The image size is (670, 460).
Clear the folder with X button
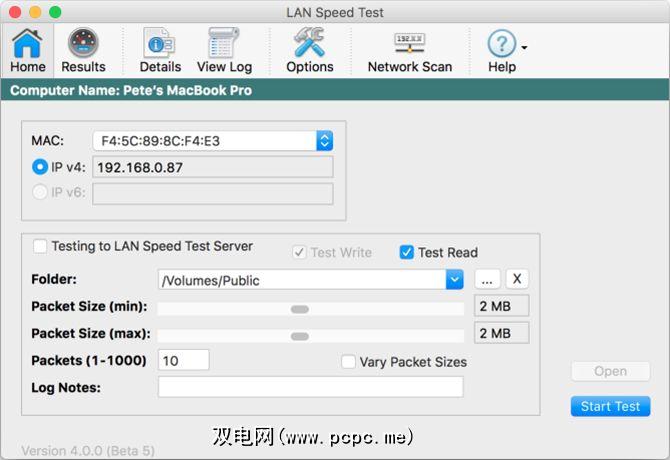pyautogui.click(x=517, y=279)
